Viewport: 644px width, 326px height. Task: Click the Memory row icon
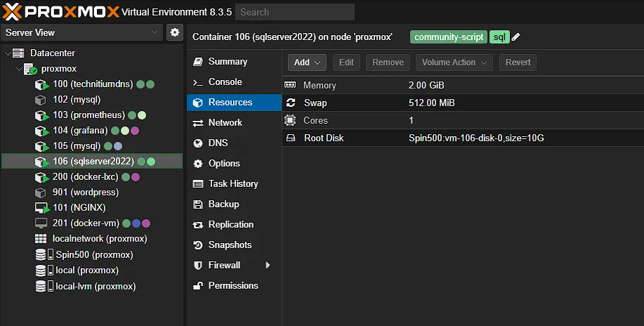(290, 85)
